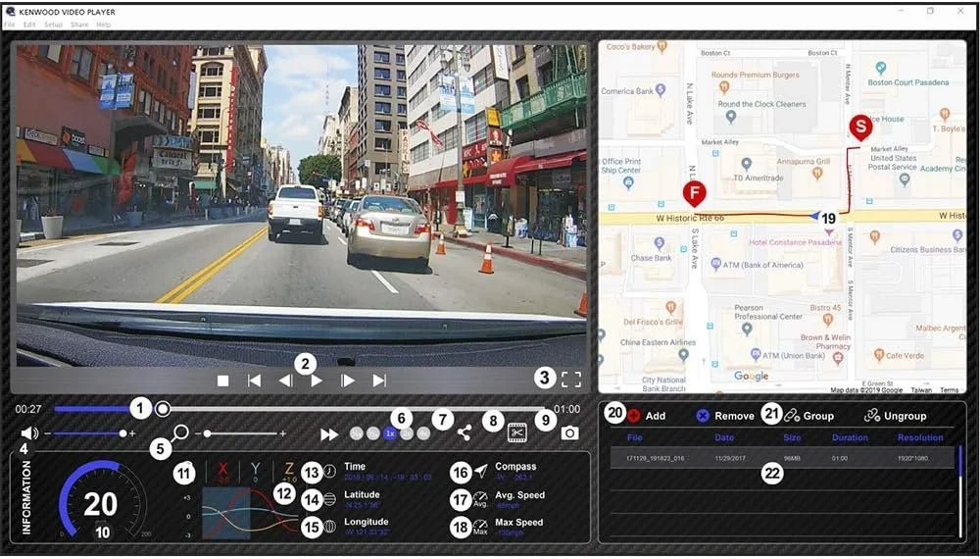The width and height of the screenshot is (980, 559).
Task: Jump to the previous video file
Action: (x=254, y=381)
